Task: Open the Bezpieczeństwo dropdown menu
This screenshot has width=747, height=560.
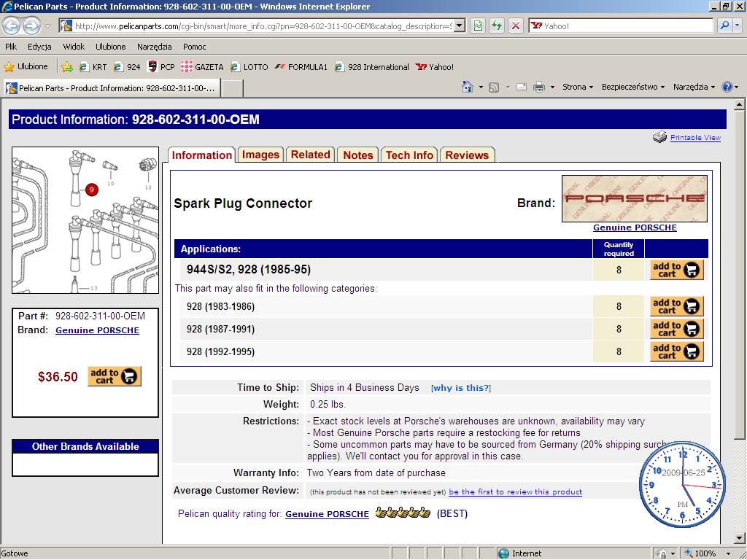Action: (632, 87)
